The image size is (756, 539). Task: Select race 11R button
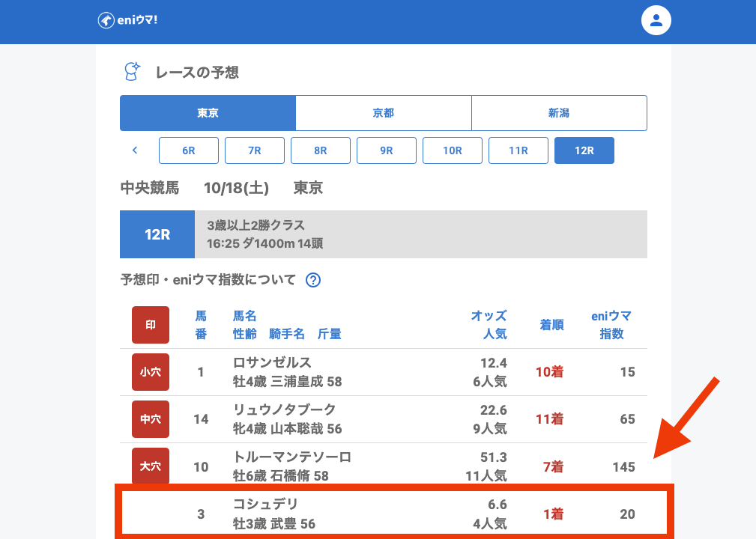click(x=518, y=150)
